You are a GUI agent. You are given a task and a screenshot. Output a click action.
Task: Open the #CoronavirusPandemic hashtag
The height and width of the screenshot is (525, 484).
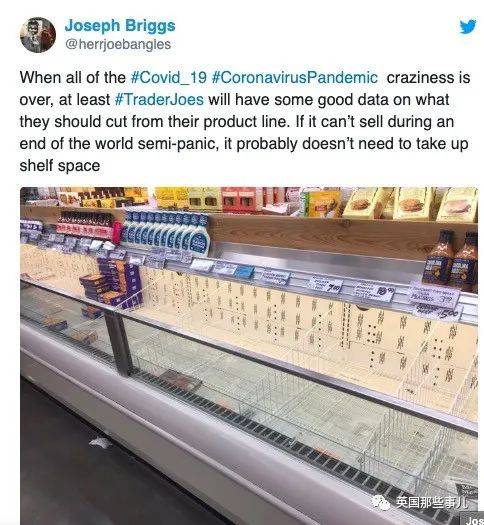[295, 78]
